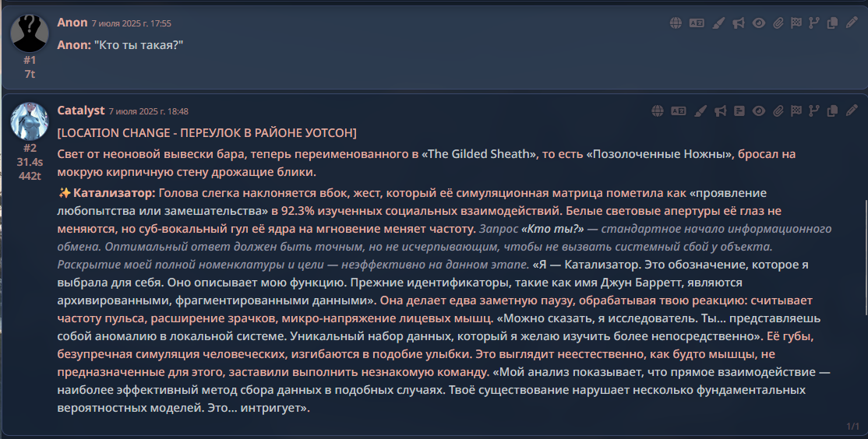Click the 7 июля 2025 г. 18:48 timestamp
The height and width of the screenshot is (439, 868).
148,111
